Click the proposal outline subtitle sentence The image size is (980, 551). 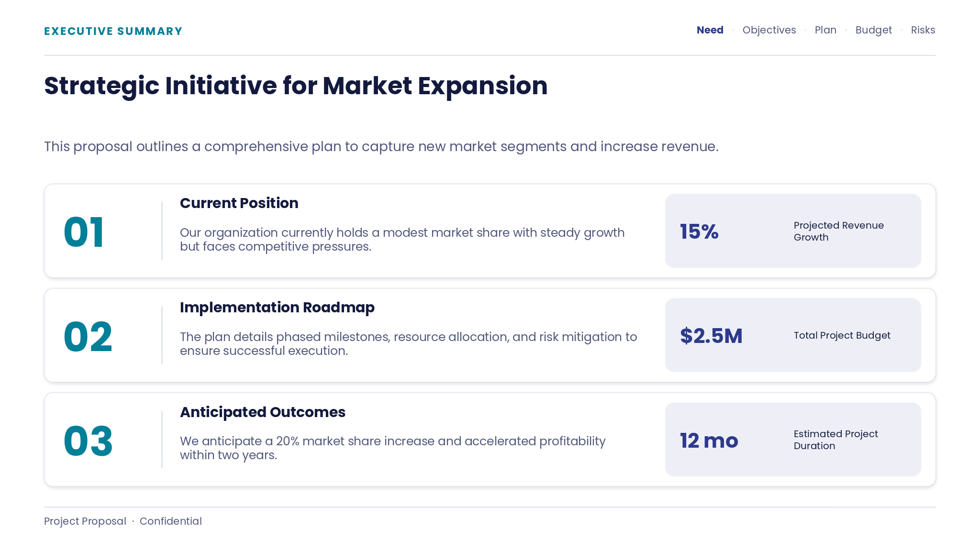(x=381, y=146)
